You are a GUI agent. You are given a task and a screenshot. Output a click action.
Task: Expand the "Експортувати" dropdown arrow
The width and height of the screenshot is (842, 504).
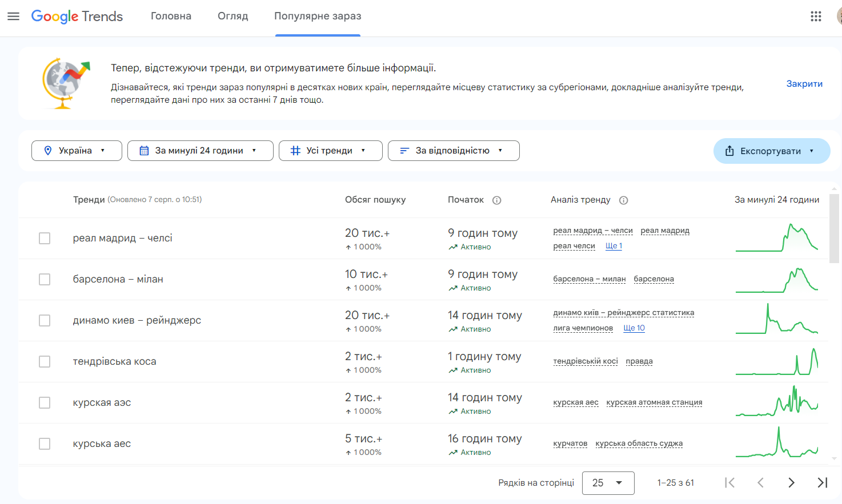click(811, 151)
